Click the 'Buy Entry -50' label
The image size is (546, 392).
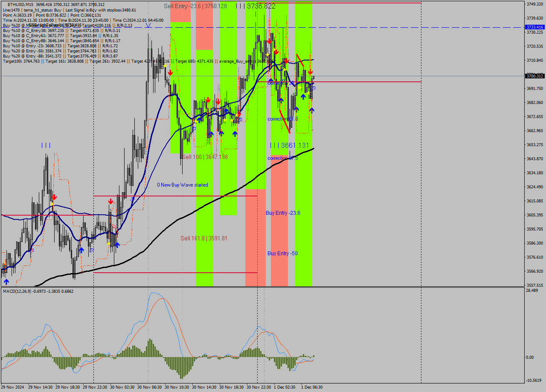pos(282,253)
